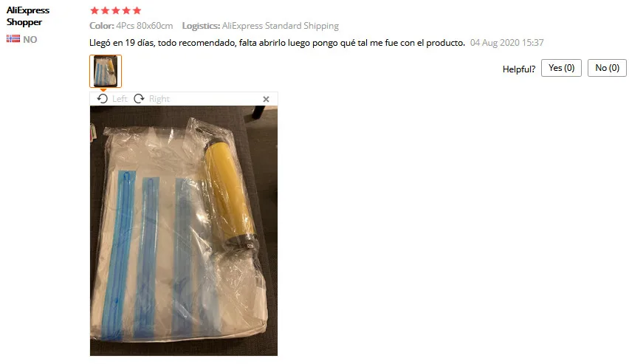Click the rotate right arrow icon
This screenshot has height=364, width=629.
(140, 99)
